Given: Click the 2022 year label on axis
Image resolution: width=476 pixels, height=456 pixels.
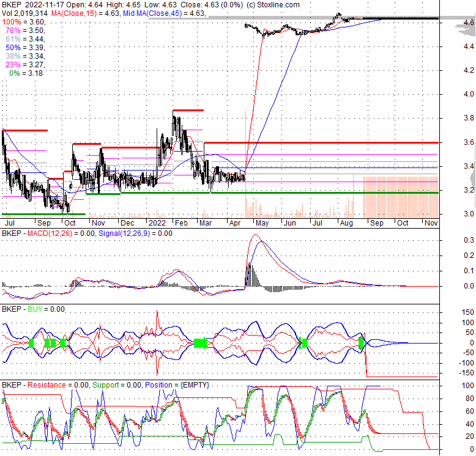Looking at the screenshot, I should click(157, 223).
